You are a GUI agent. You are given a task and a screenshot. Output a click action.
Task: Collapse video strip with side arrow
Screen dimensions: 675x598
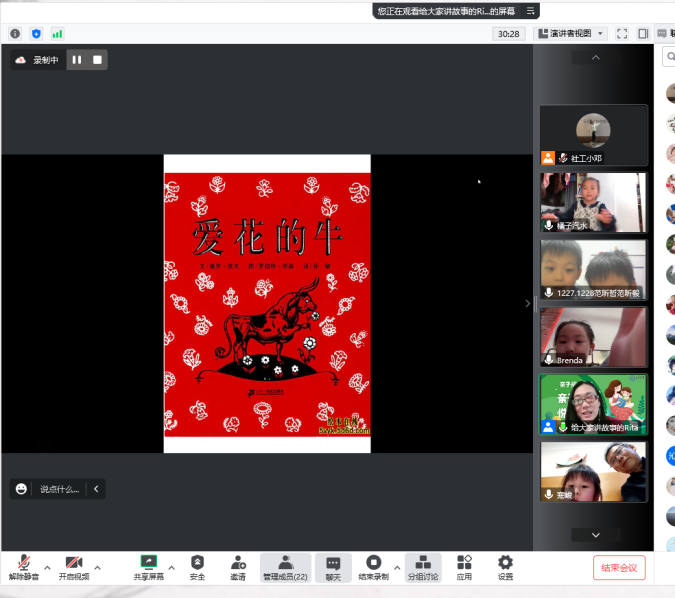[x=528, y=304]
